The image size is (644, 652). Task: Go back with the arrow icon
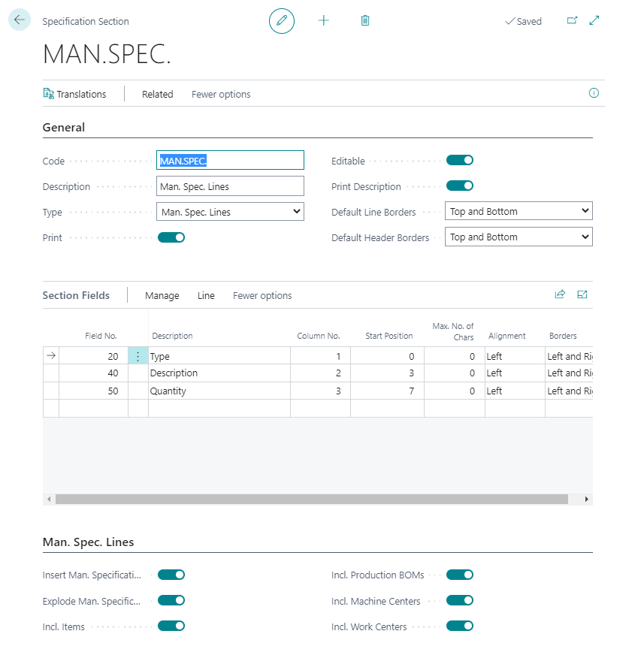pos(19,20)
